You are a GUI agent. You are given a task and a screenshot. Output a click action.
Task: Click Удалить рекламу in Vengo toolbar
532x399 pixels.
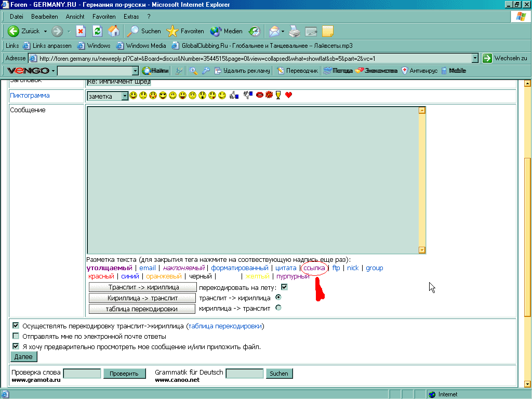click(242, 71)
